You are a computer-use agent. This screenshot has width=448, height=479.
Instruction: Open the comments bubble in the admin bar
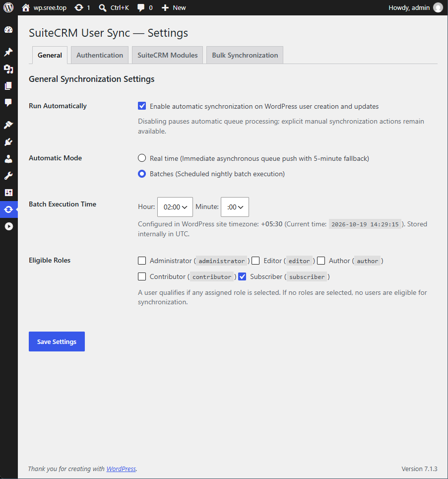145,7
